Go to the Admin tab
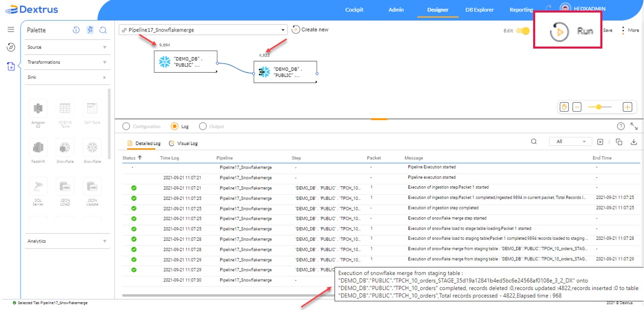Image resolution: width=644 pixels, height=310 pixels. coord(396,10)
